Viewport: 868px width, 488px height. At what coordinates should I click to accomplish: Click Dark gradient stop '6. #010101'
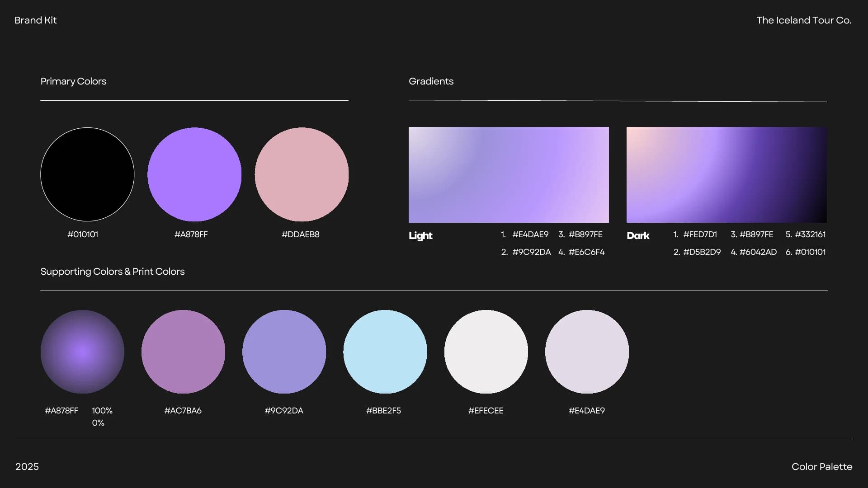pyautogui.click(x=806, y=252)
